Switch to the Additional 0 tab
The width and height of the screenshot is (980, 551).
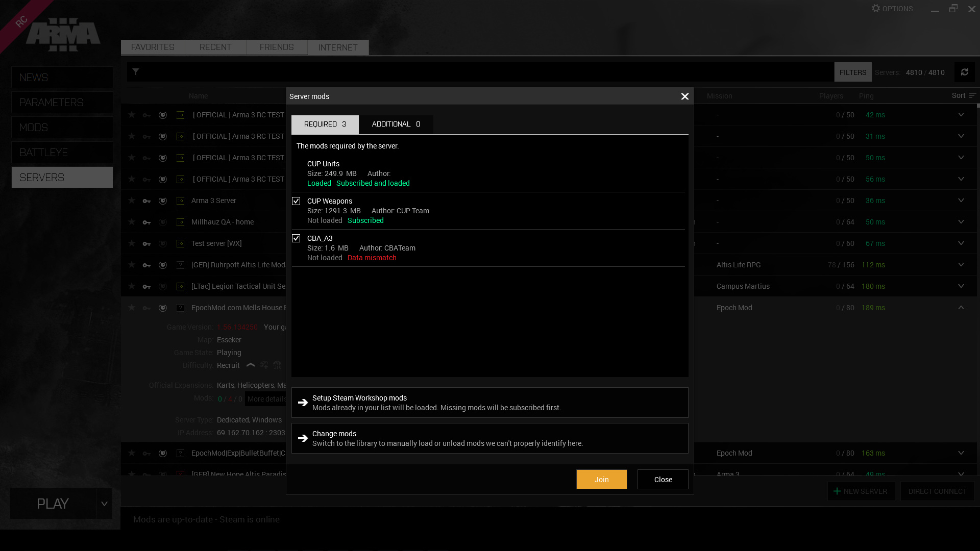click(396, 124)
